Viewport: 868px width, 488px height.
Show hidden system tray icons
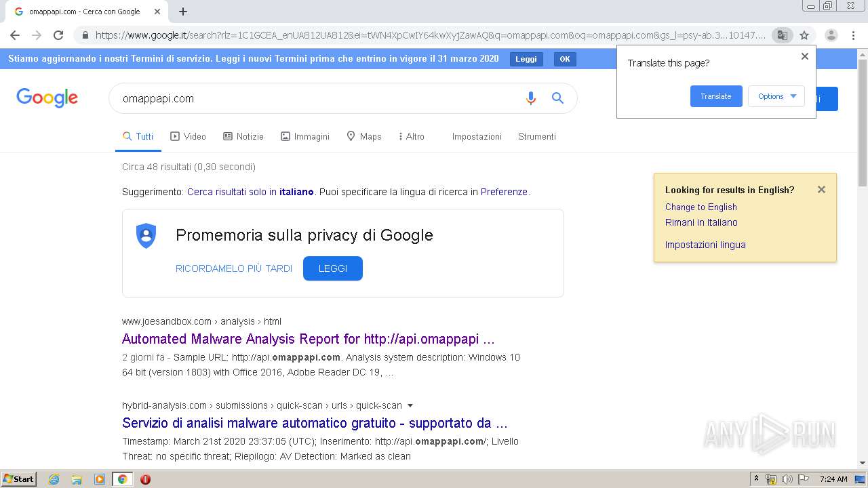pos(756,479)
